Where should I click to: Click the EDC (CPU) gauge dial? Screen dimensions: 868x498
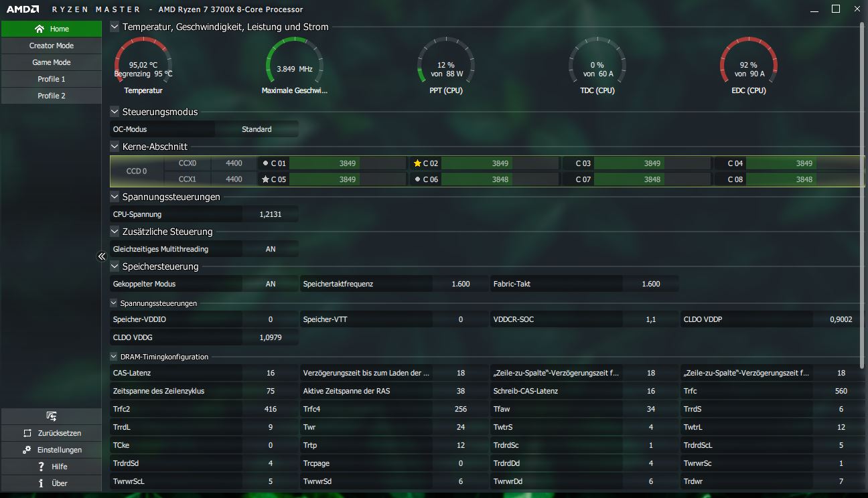pos(748,61)
